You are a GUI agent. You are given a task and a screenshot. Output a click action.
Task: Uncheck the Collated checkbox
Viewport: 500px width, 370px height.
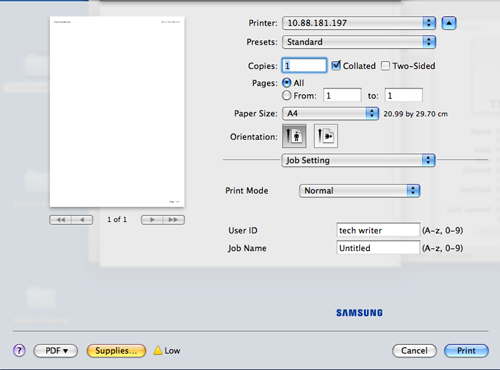click(336, 66)
